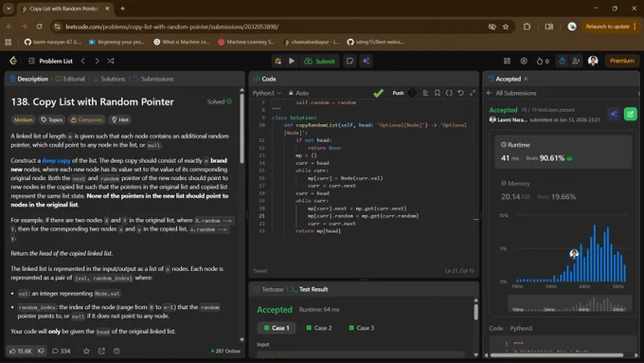The width and height of the screenshot is (644, 363).
Task: Open the debugger icon beside Run
Action: tap(278, 61)
